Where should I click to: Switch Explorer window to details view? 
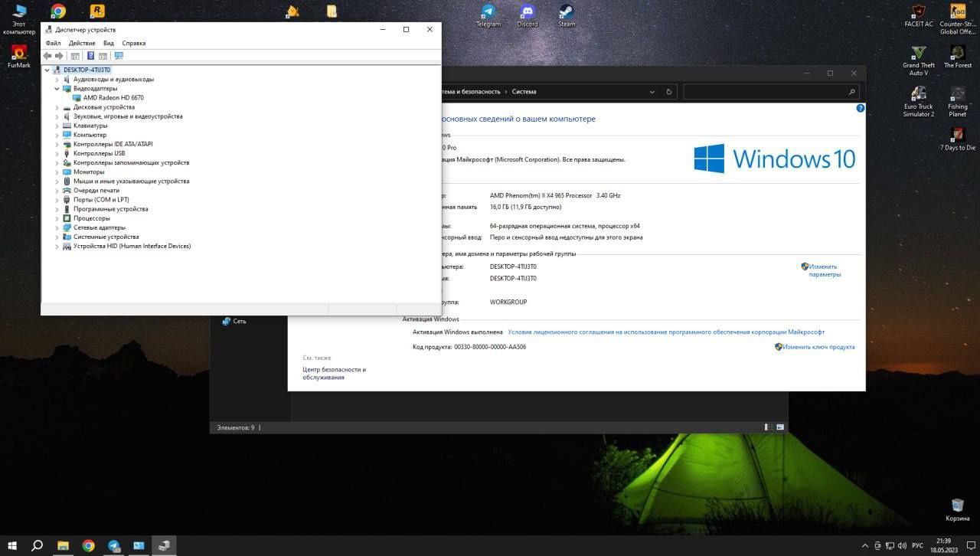click(768, 427)
